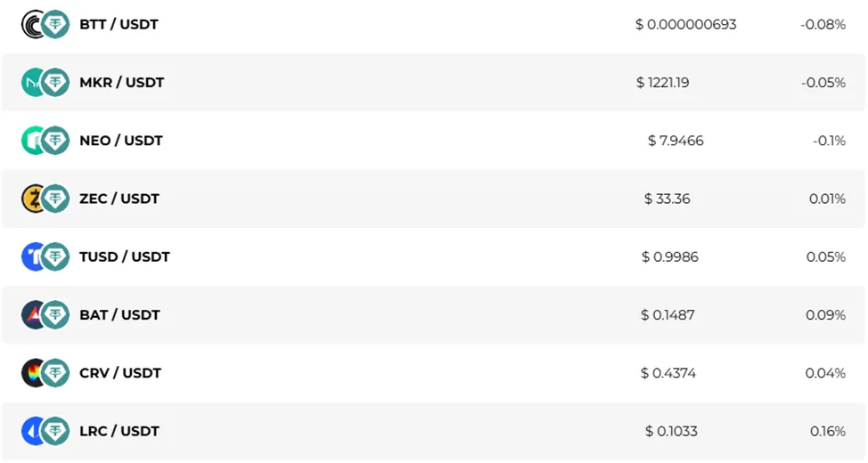The width and height of the screenshot is (868, 463).
Task: Open the ZEC / USDT trading pair
Action: (119, 199)
